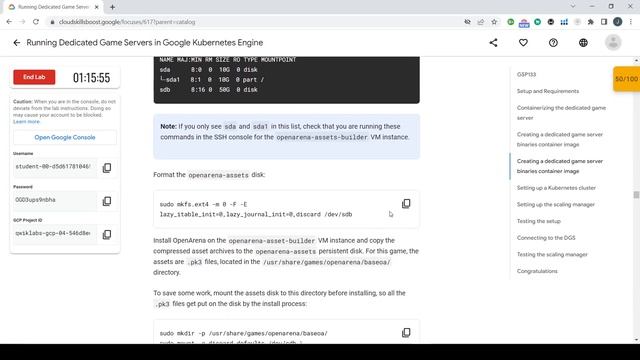Jump to Setting up the scaling manager

coord(556,204)
